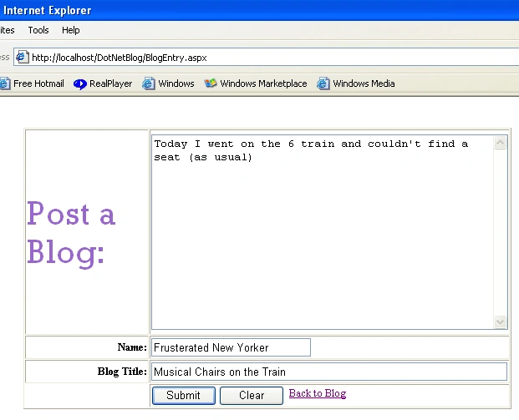Viewport: 519px width, 420px height.
Task: Click the Name: label
Action: [132, 347]
